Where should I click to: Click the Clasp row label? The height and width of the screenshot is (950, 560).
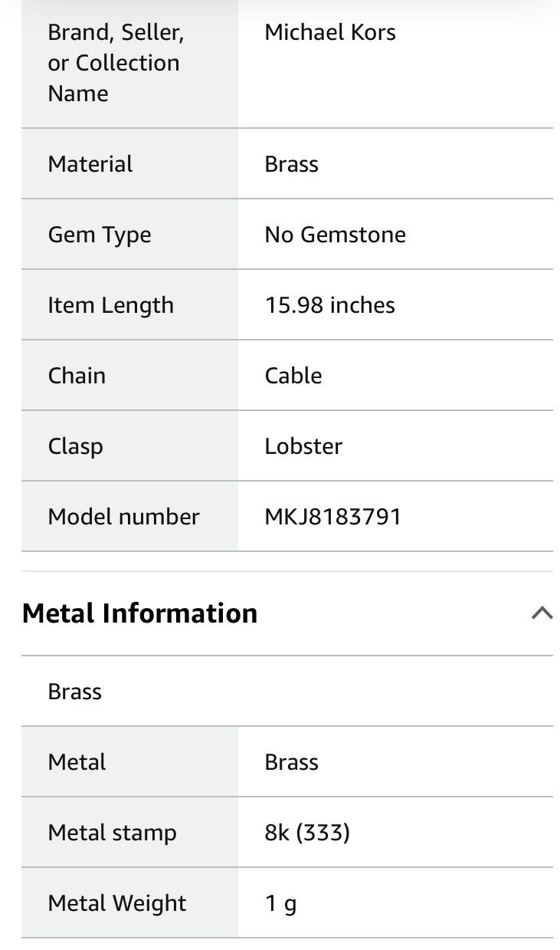click(75, 447)
